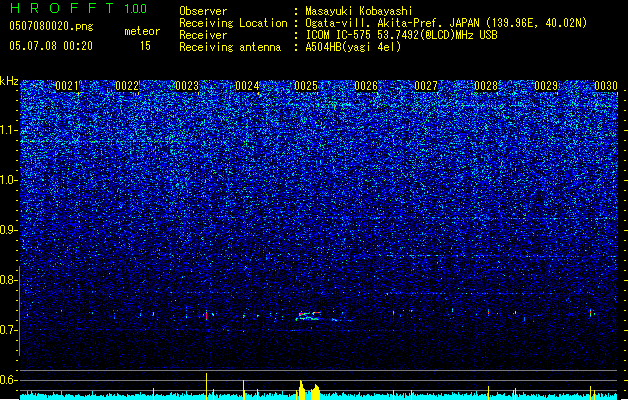Image resolution: width=629 pixels, height=400 pixels.
Task: Click the kHz axis unit label
Action: coord(9,81)
